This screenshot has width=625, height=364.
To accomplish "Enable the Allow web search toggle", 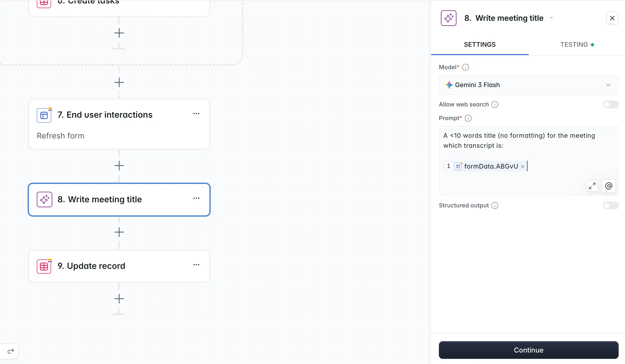I will 610,104.
